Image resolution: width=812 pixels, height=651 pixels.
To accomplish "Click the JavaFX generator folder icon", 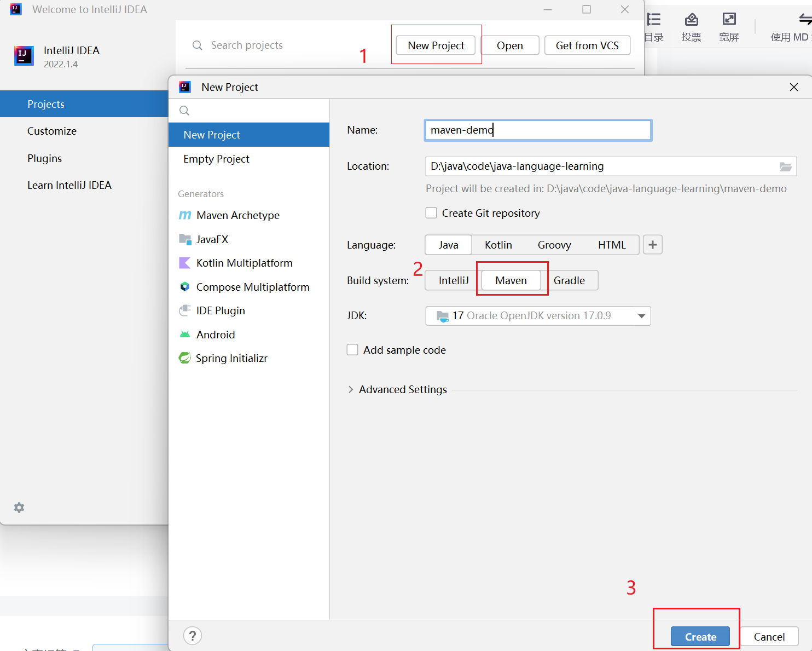I will pyautogui.click(x=185, y=239).
